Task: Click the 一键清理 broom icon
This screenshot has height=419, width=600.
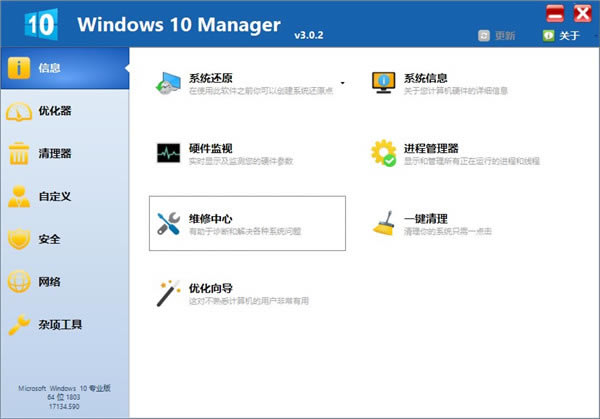Action: pos(384,222)
